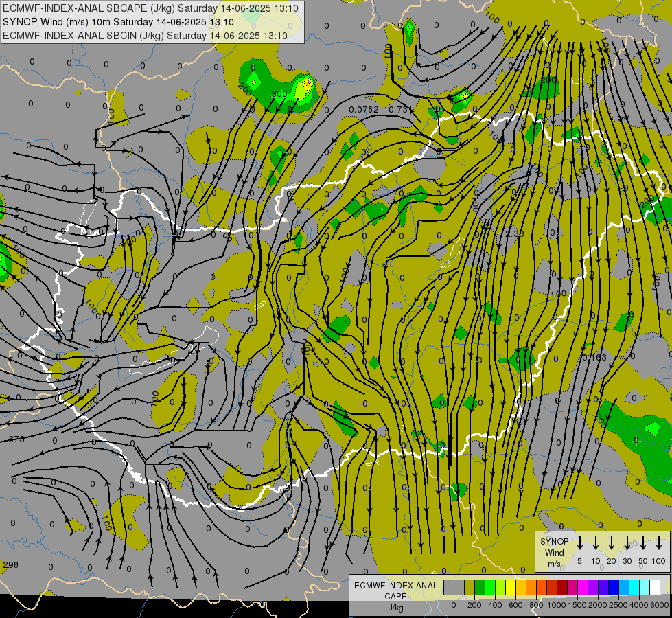Click the SBCIN title line in the header box

tap(145, 36)
